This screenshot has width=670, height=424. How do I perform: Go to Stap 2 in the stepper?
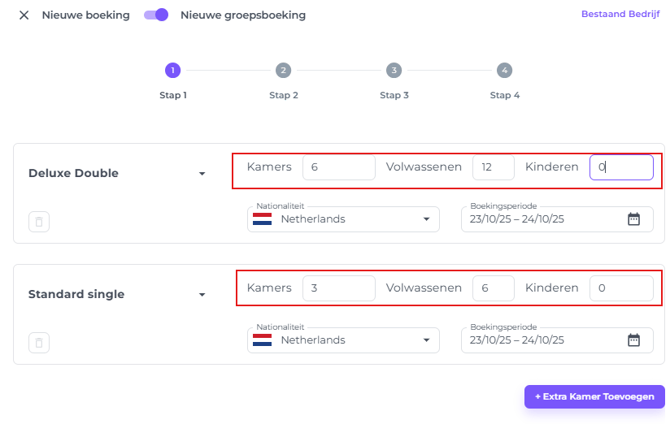tap(284, 70)
